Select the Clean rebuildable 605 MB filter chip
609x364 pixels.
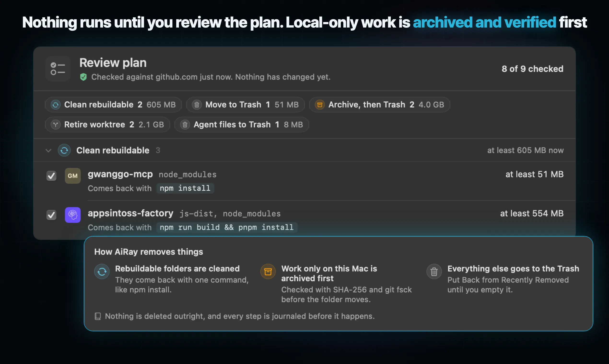click(113, 105)
